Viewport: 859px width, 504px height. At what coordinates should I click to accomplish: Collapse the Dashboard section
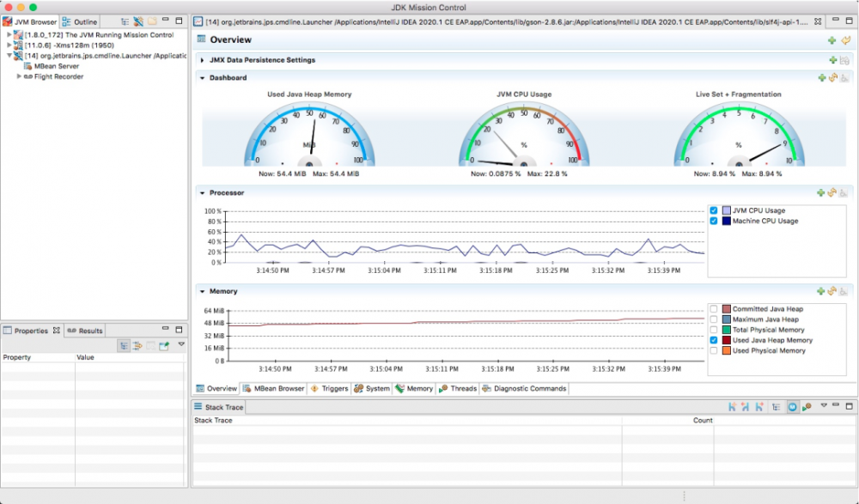(202, 77)
